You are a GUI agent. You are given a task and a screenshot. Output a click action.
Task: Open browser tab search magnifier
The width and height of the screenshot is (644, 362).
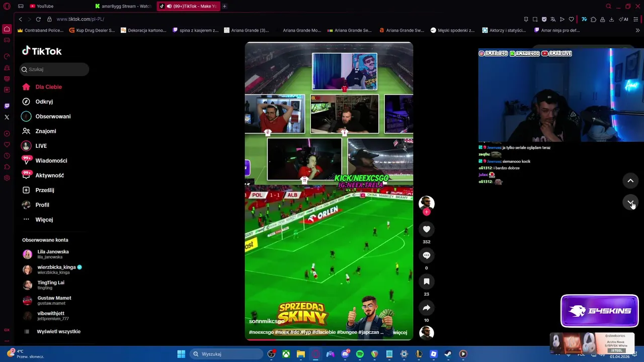click(x=608, y=6)
